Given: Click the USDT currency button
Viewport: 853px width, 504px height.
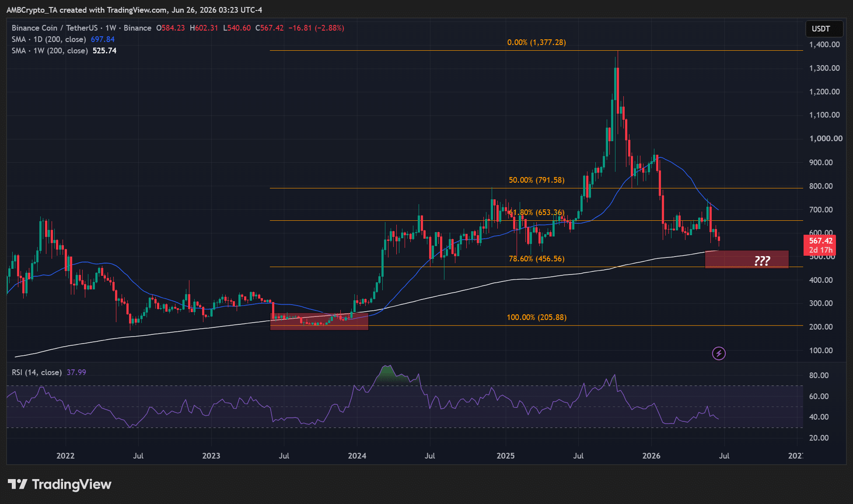Looking at the screenshot, I should pyautogui.click(x=824, y=29).
